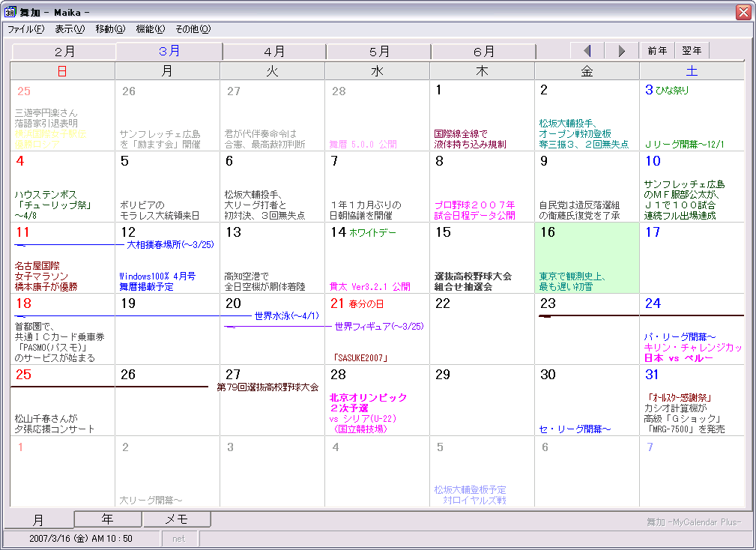Open the その他(O) menu

pos(193,29)
